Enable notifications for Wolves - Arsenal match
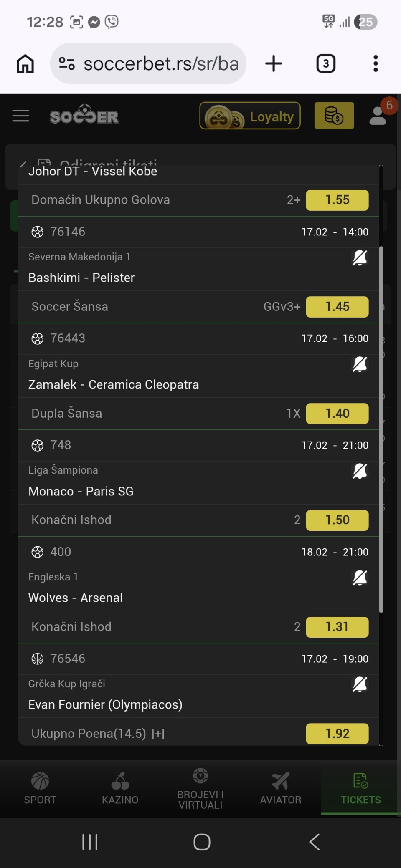This screenshot has width=401, height=868. (360, 578)
